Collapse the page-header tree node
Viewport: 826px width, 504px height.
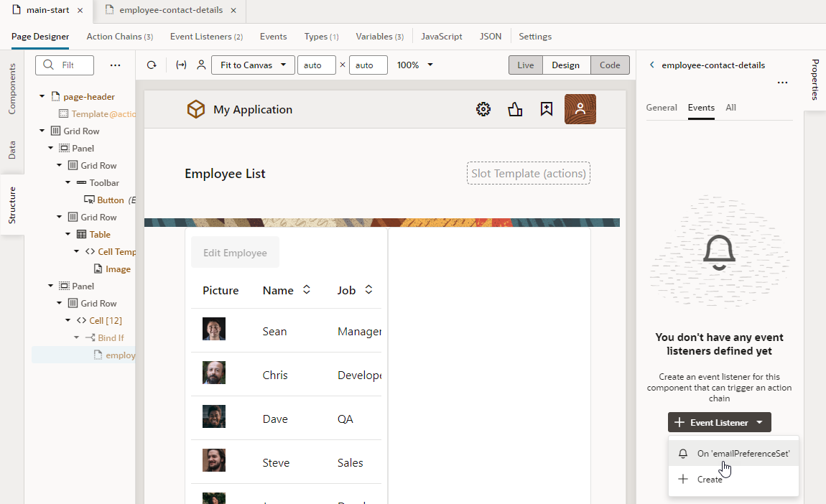pos(42,96)
